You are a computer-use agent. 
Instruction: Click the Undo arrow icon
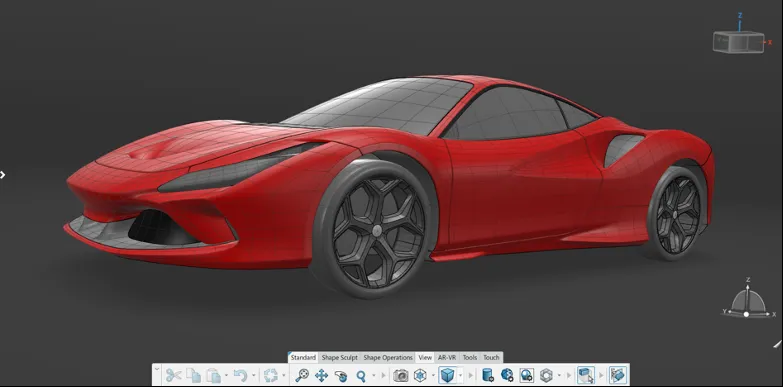tap(240, 375)
